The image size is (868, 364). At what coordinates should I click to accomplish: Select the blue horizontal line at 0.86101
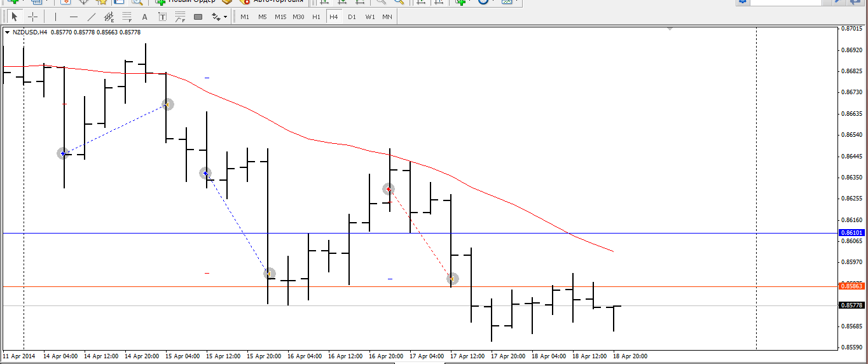pos(420,234)
